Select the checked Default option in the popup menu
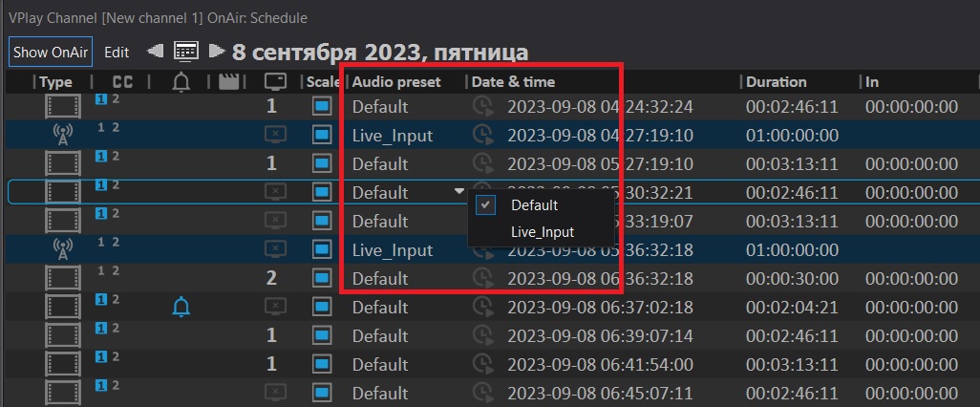980x407 pixels. click(542, 204)
